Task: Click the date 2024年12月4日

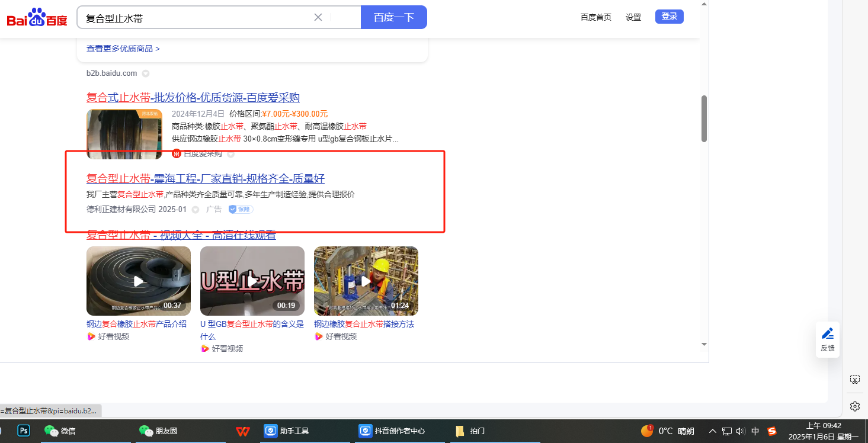Action: point(198,114)
